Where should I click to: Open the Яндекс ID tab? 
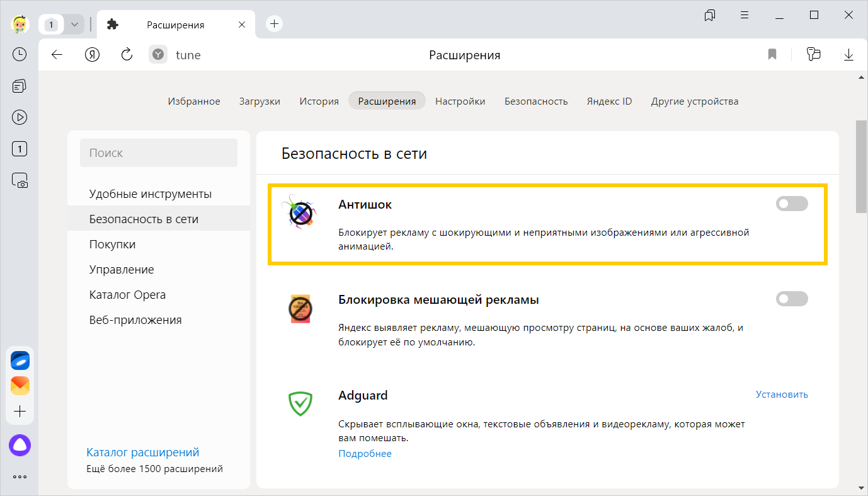(609, 101)
